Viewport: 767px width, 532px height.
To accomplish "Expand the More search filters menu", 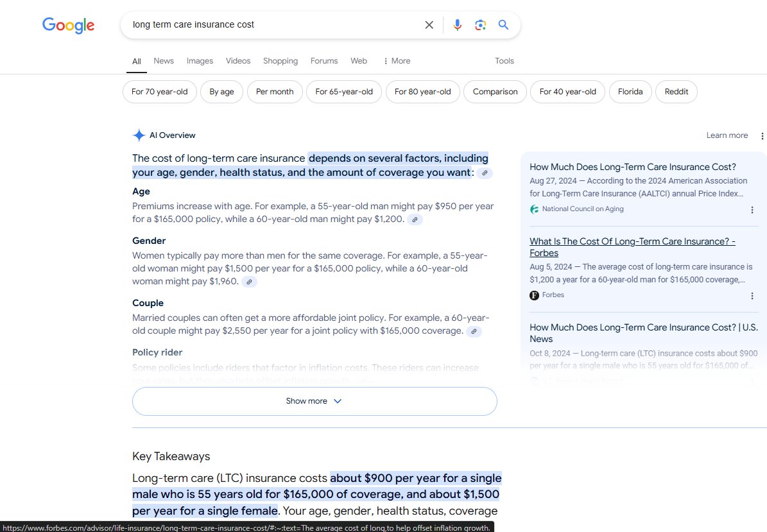I will point(397,60).
